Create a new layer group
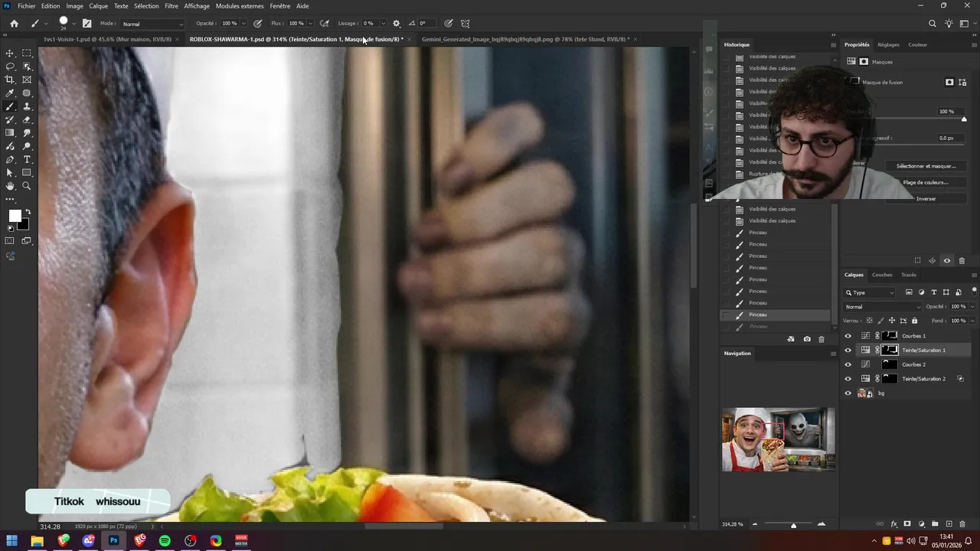 pyautogui.click(x=935, y=524)
